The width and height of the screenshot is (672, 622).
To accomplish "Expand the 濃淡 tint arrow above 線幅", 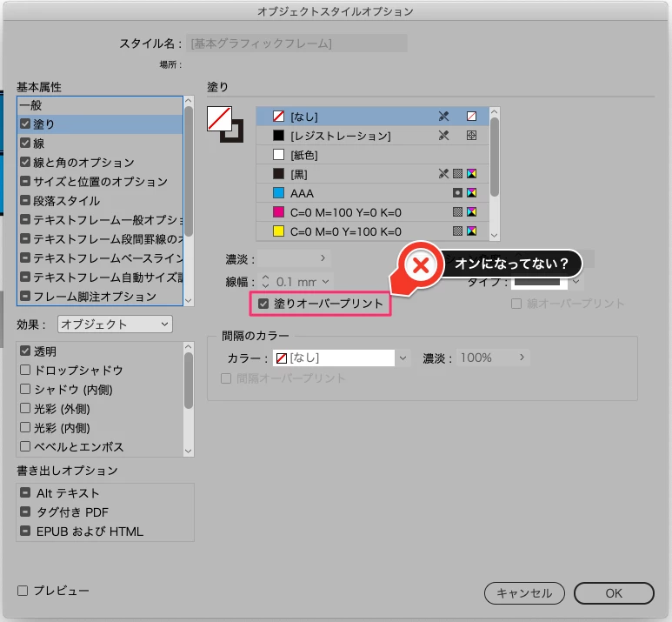I will 323,258.
